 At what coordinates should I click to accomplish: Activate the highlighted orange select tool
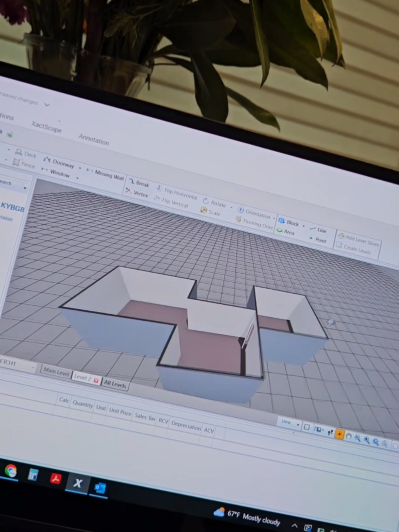pos(339,434)
